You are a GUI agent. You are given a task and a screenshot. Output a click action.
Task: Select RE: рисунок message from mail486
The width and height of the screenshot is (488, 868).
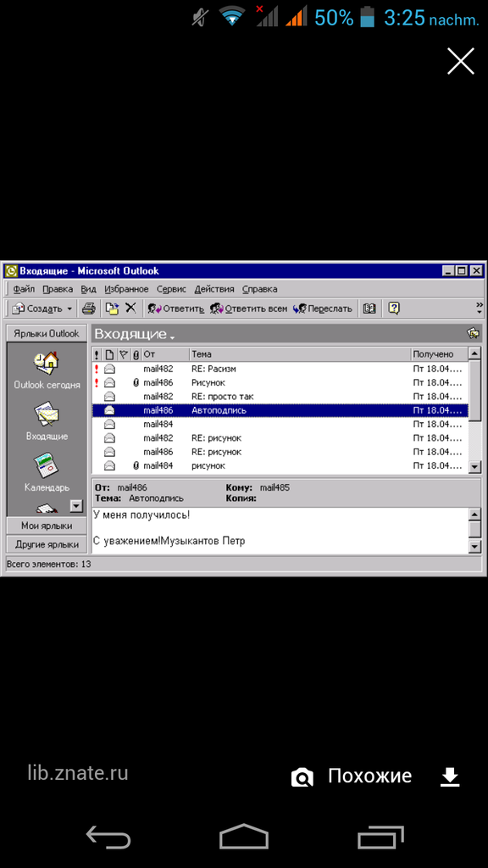(280, 452)
